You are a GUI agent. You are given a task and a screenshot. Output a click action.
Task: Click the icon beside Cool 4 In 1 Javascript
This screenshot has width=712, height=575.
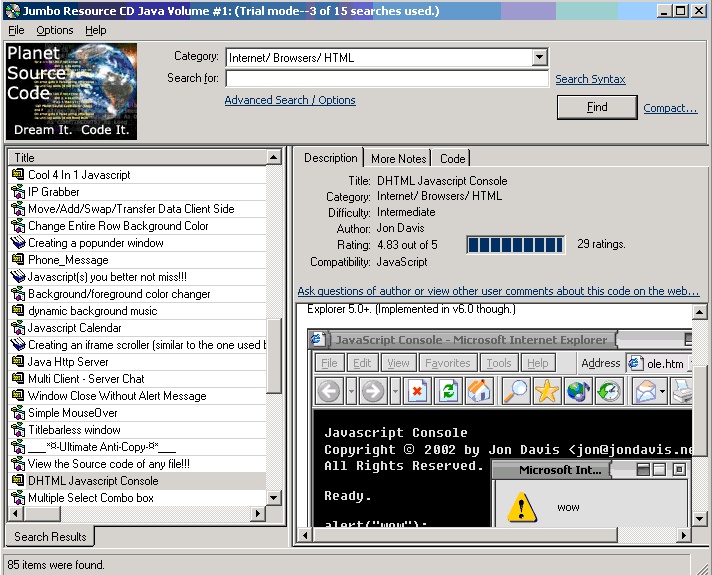(18, 174)
